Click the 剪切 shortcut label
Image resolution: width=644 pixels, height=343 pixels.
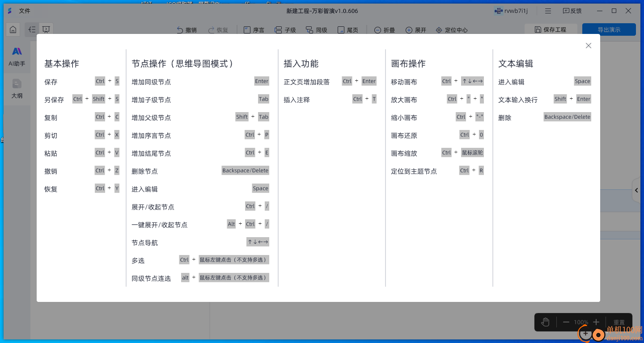51,135
